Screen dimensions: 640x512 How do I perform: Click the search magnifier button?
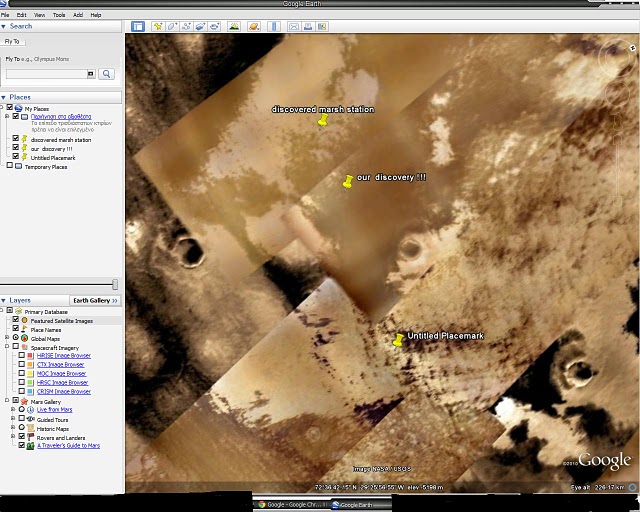[x=106, y=74]
